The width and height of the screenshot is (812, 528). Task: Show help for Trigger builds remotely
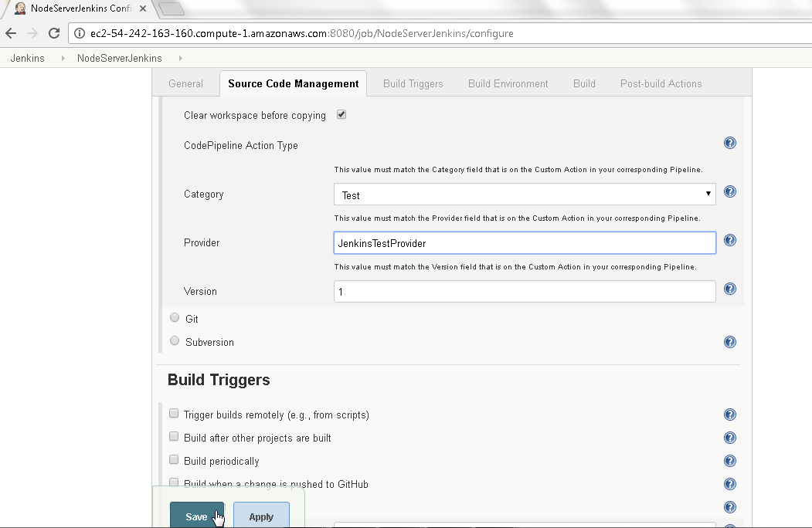pyautogui.click(x=729, y=415)
